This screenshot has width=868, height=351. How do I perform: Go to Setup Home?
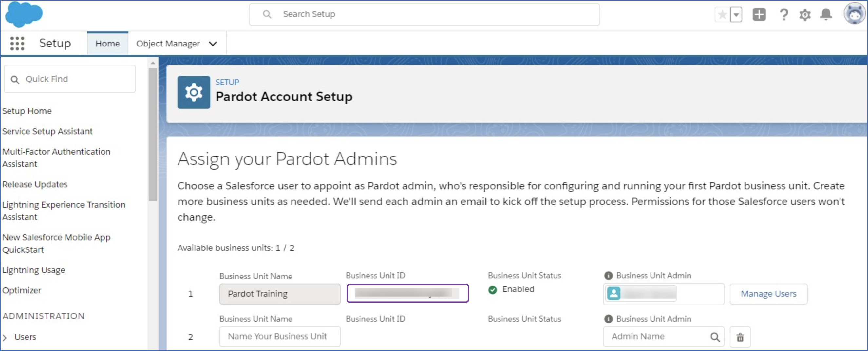27,111
